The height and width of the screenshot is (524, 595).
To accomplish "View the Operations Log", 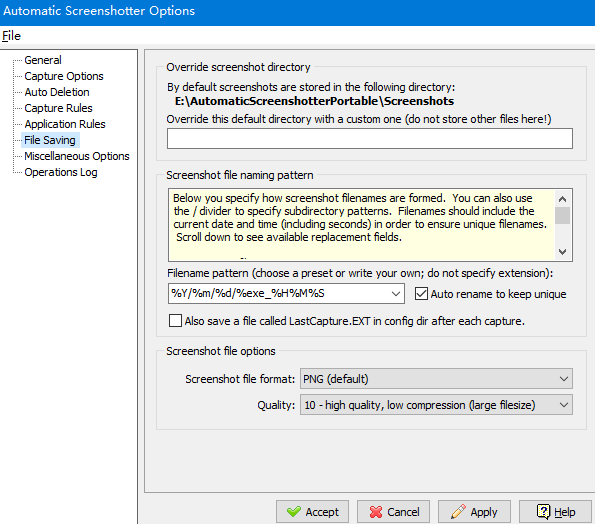I will click(x=61, y=172).
